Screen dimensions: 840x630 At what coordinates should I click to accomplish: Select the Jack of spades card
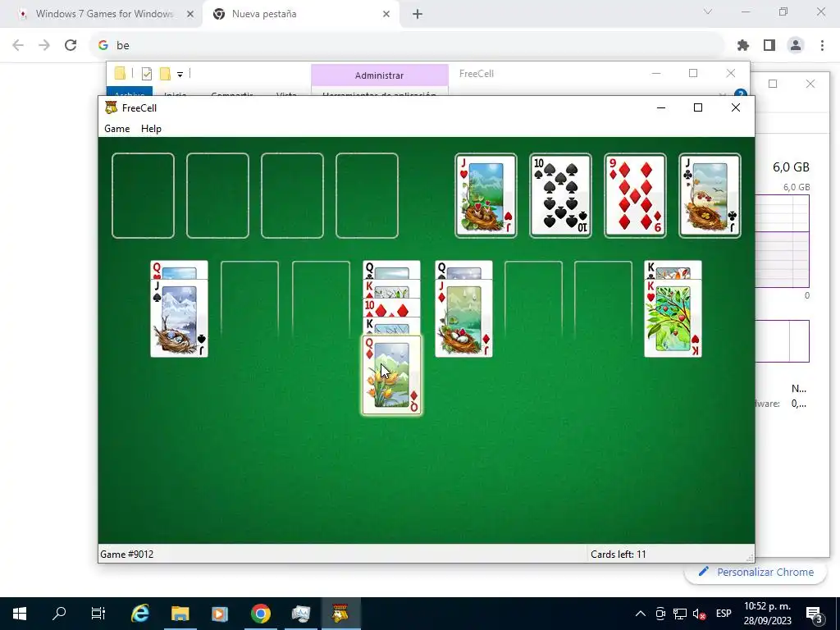point(179,317)
